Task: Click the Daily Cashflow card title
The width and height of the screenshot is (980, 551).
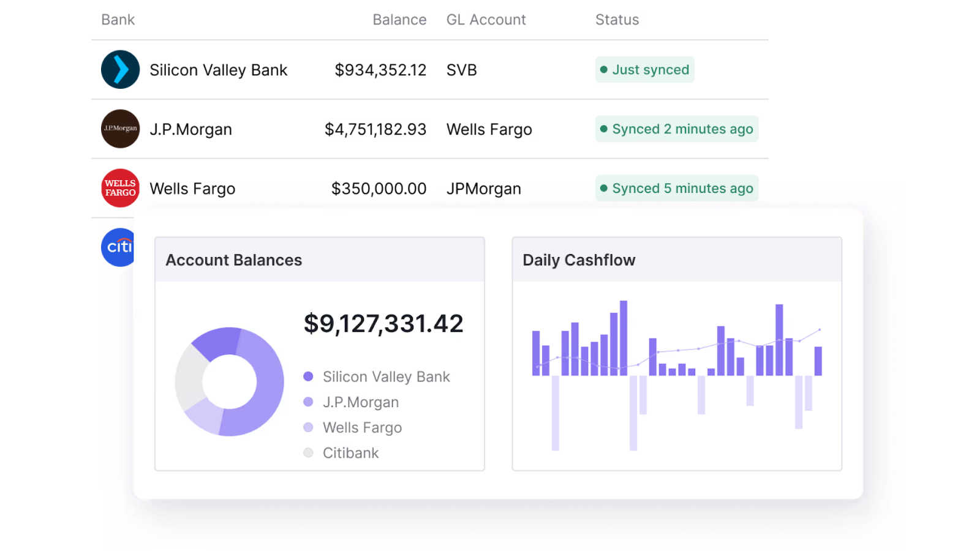Action: pos(579,260)
